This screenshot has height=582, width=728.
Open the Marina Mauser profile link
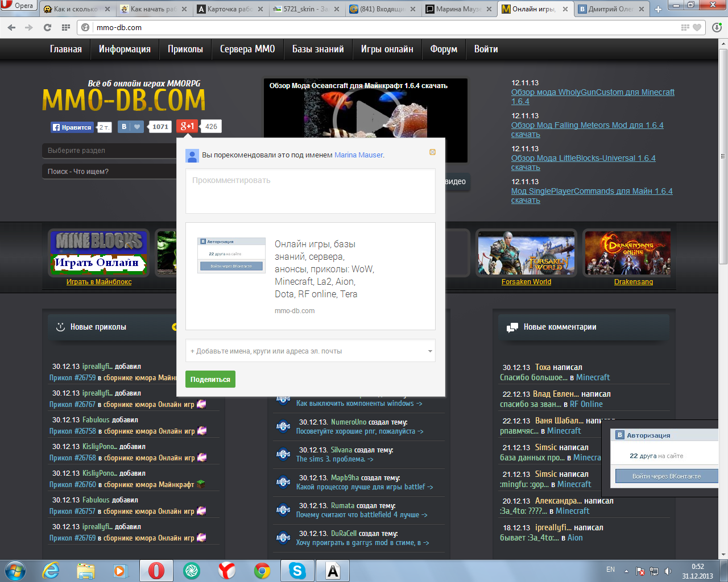358,155
